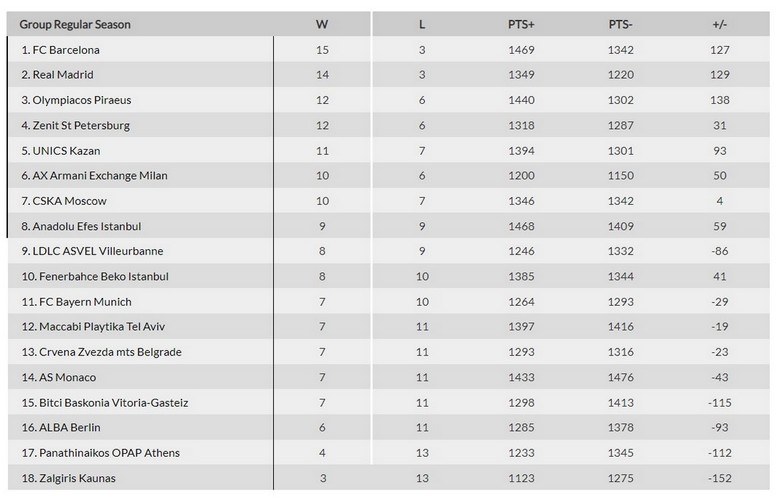Click the PTS- column header

621,24
